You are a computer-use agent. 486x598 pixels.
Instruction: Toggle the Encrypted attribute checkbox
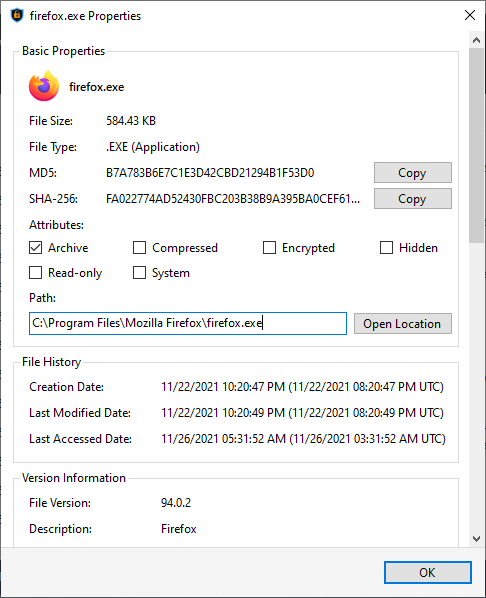pos(269,248)
